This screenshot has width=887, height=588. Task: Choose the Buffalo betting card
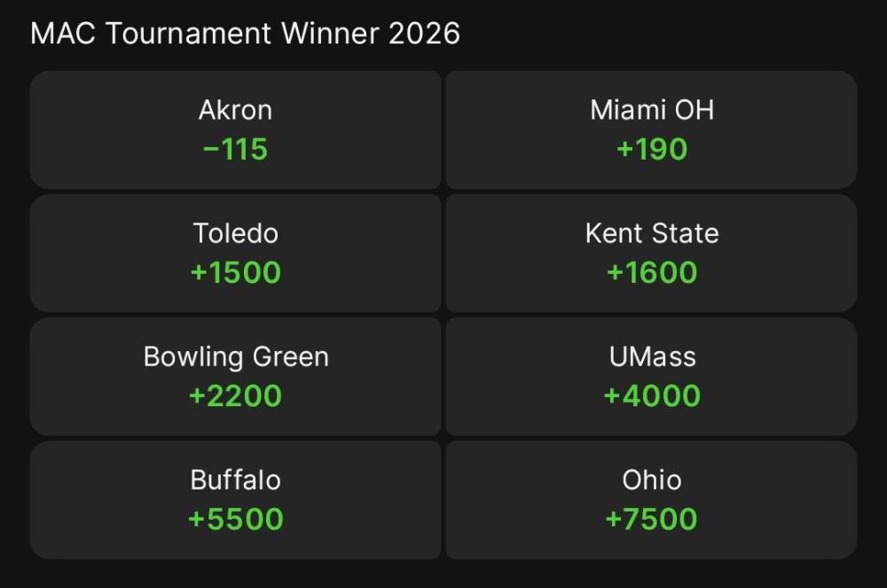click(235, 499)
